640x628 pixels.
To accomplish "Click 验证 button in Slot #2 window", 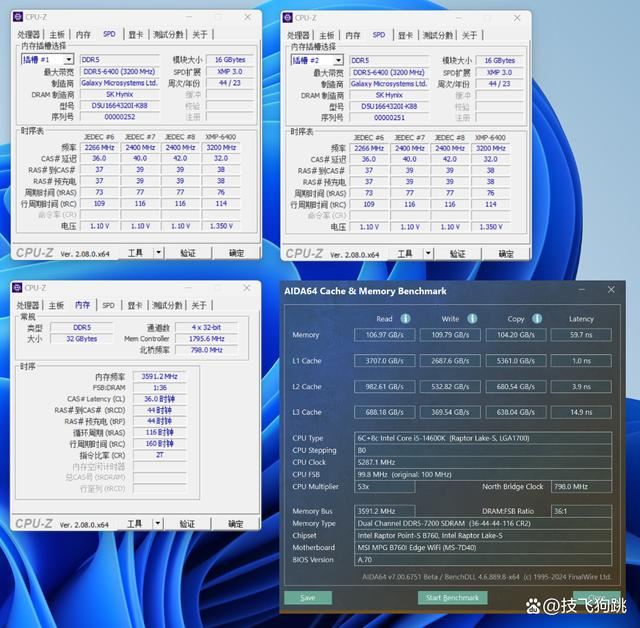I will pyautogui.click(x=457, y=253).
